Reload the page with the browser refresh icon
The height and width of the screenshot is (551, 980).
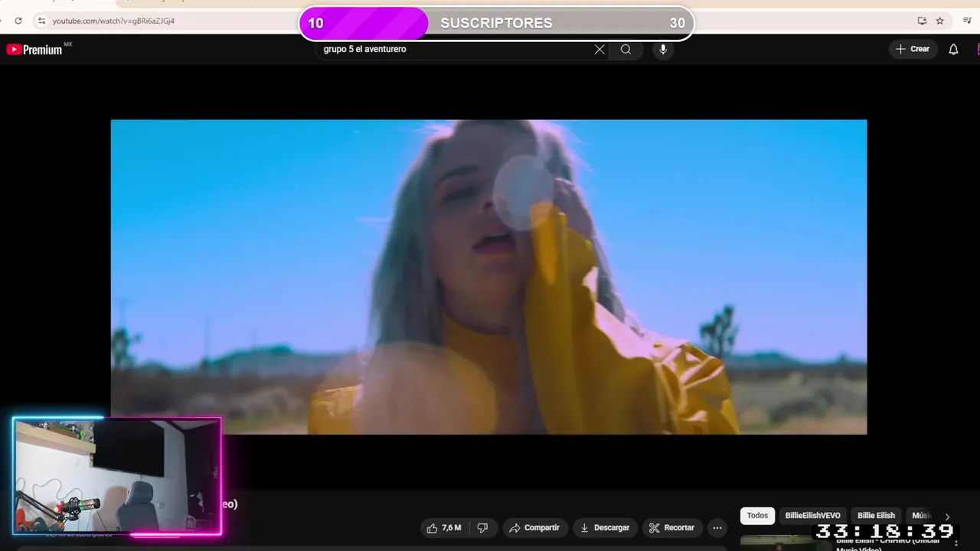(x=18, y=21)
